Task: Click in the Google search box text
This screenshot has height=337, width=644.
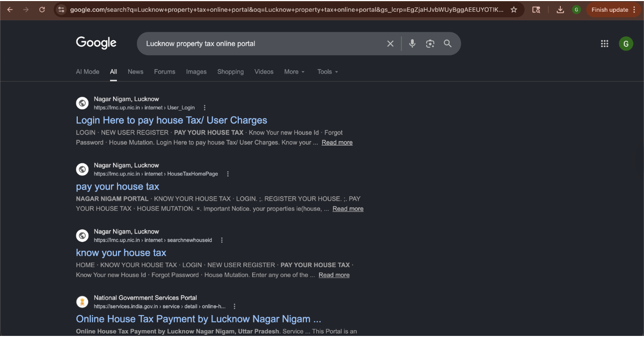Action: 201,43
